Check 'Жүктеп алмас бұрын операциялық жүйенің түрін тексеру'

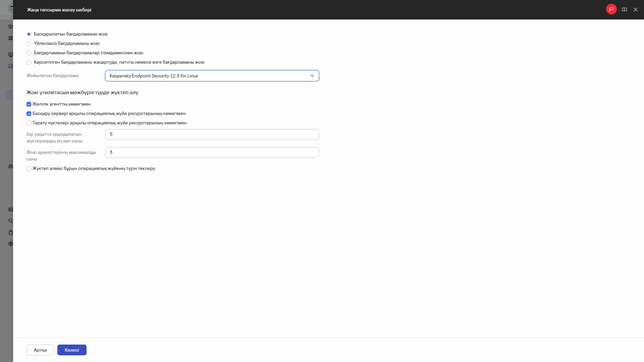coord(29,169)
